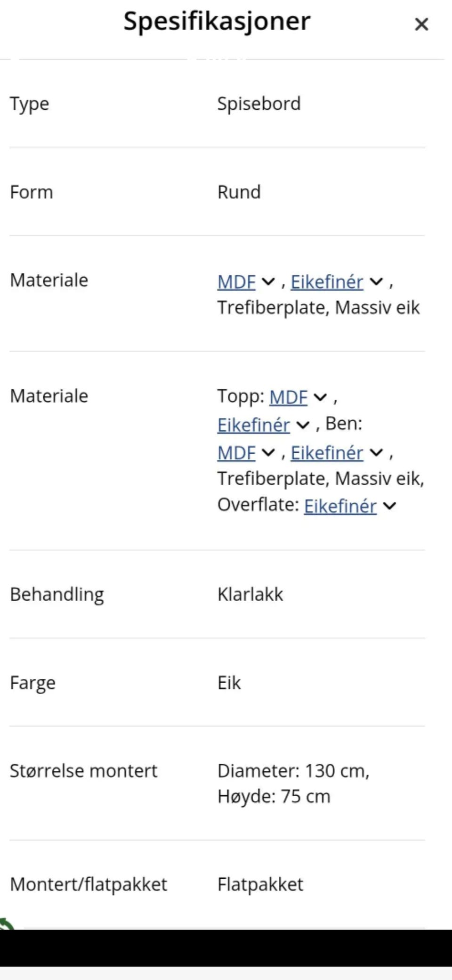This screenshot has height=980, width=452.
Task: Expand chevron after Eikefinér under Ben:
Action: click(376, 453)
